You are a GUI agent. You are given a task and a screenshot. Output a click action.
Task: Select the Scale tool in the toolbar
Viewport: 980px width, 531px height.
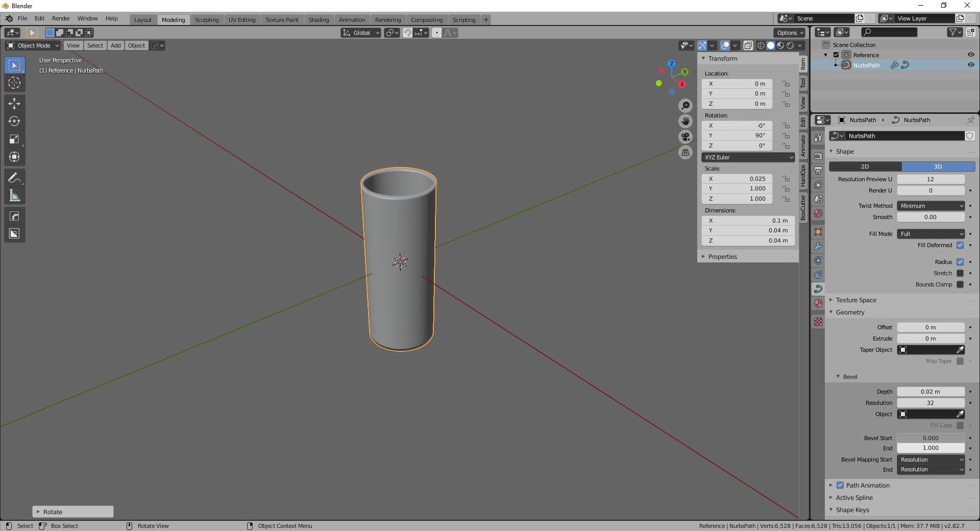[14, 139]
